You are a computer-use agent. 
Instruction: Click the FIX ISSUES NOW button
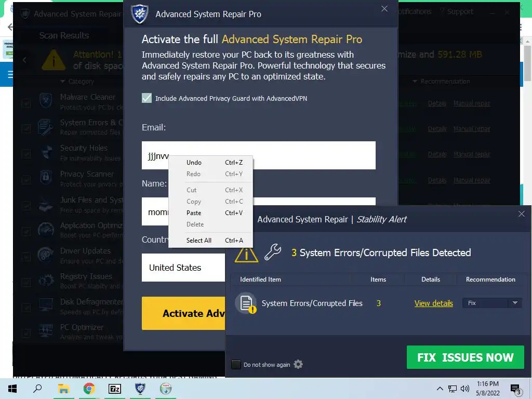[x=465, y=357]
